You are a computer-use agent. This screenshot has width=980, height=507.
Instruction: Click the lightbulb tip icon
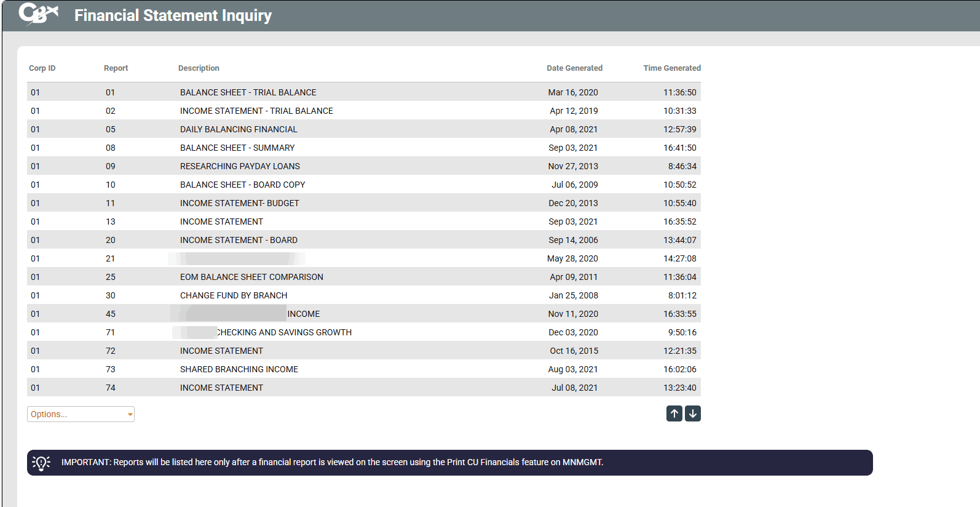coord(41,463)
